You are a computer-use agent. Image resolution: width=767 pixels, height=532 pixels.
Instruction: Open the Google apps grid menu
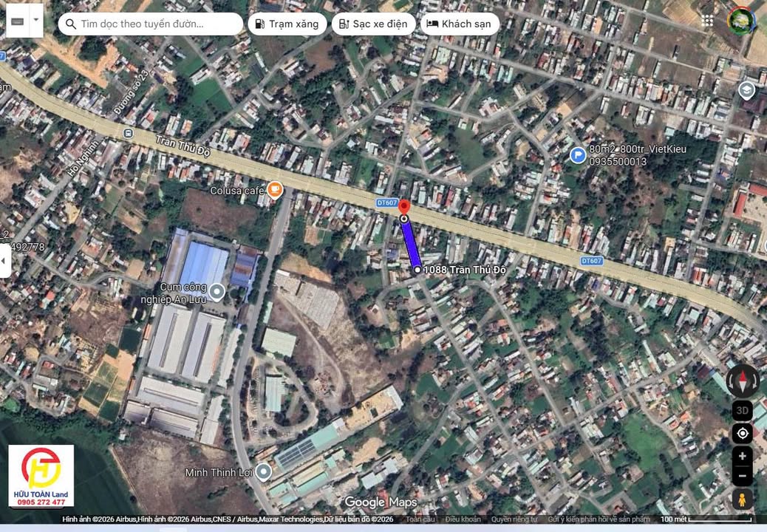pos(707,21)
